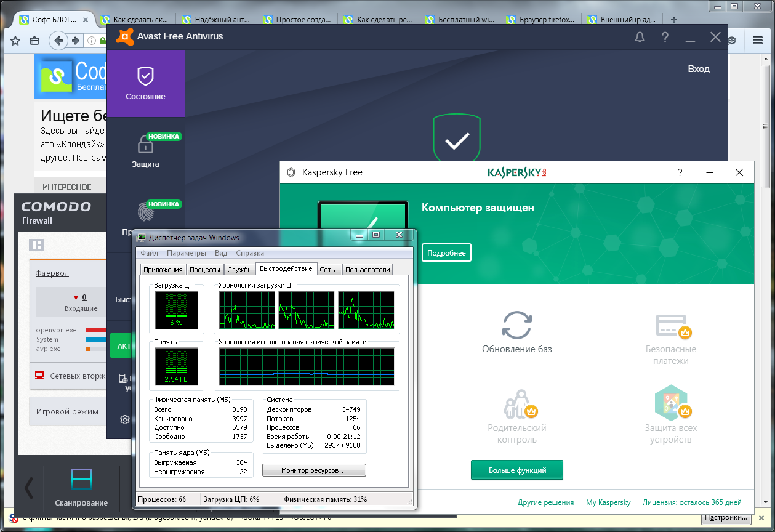
Task: Open the Состояние section in Avast
Action: pos(145,84)
